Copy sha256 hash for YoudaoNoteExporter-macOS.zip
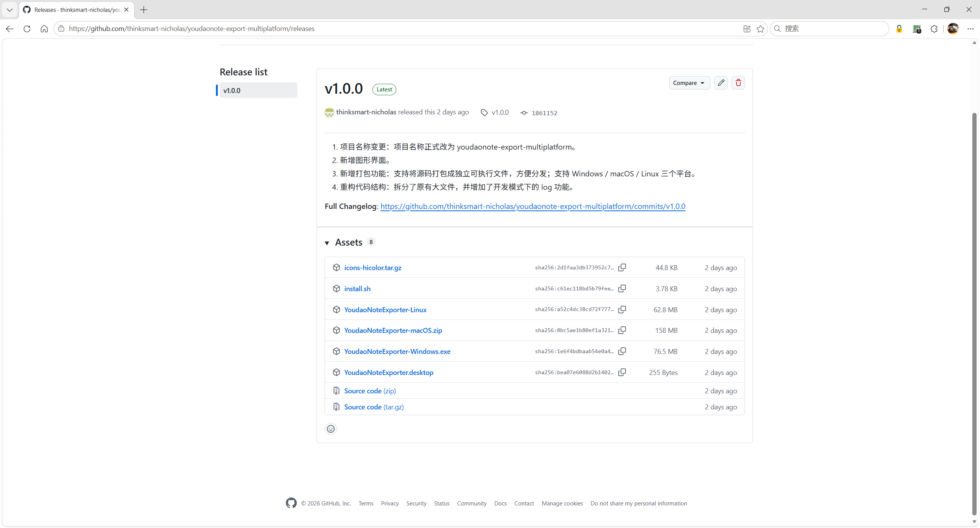The width and height of the screenshot is (980, 528). point(622,330)
